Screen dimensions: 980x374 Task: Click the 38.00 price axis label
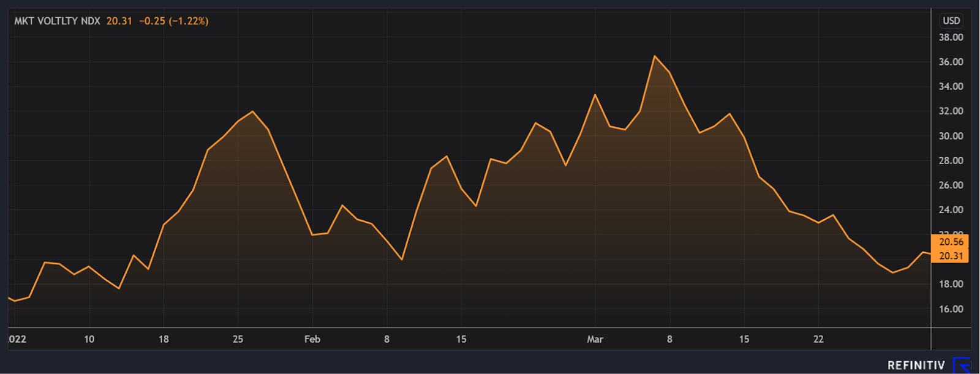[x=951, y=37]
